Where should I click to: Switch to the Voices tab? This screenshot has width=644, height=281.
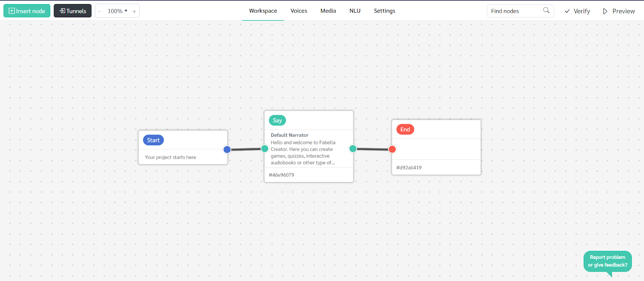coord(299,11)
